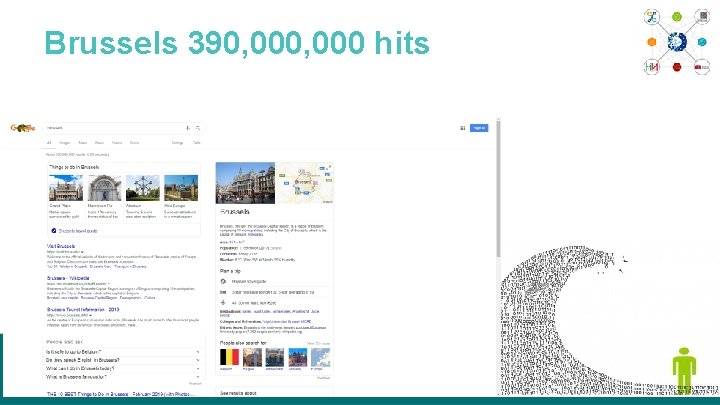The height and width of the screenshot is (405, 720).
Task: Switch to the Videos tab
Action: click(x=117, y=143)
